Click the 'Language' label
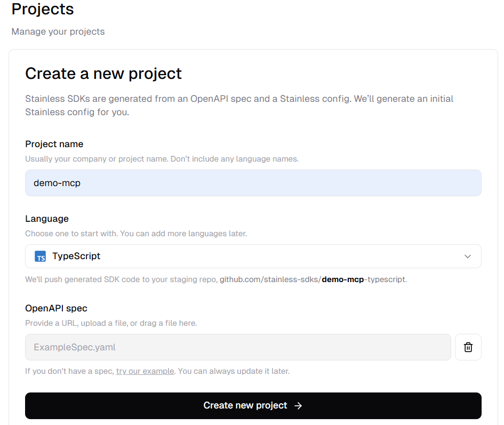 pyautogui.click(x=46, y=219)
